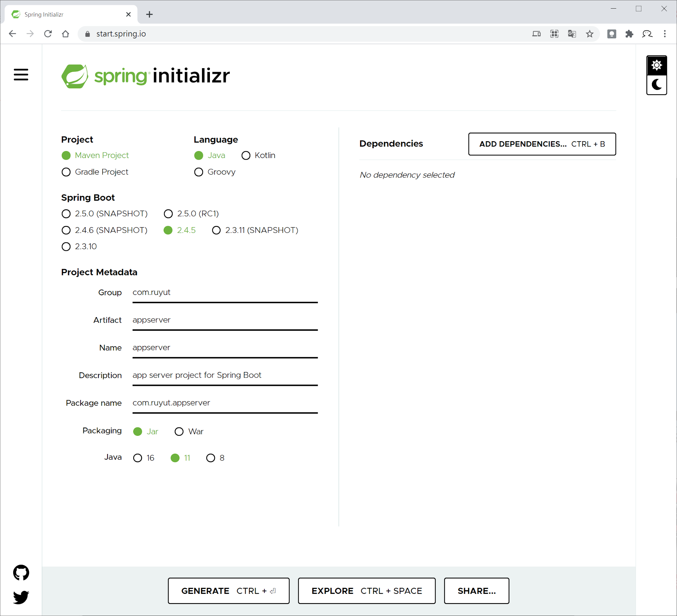The height and width of the screenshot is (616, 677).
Task: Choose Kotlin as the language
Action: point(246,155)
